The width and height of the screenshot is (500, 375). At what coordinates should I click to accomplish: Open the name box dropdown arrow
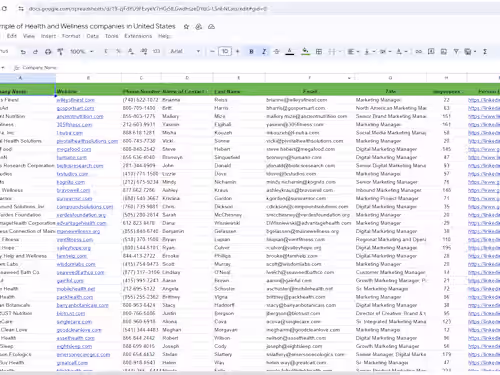(x=3, y=68)
